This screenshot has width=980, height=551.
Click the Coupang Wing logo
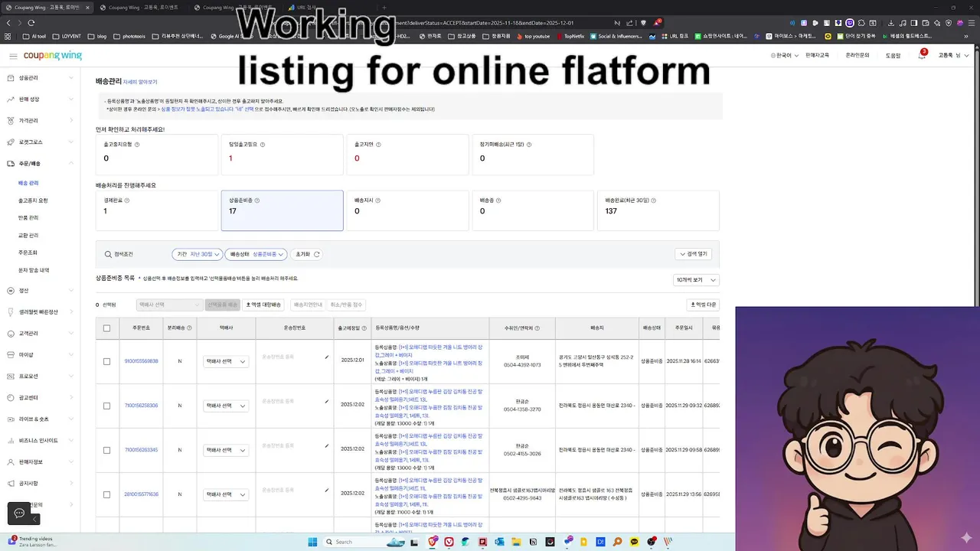tap(53, 56)
